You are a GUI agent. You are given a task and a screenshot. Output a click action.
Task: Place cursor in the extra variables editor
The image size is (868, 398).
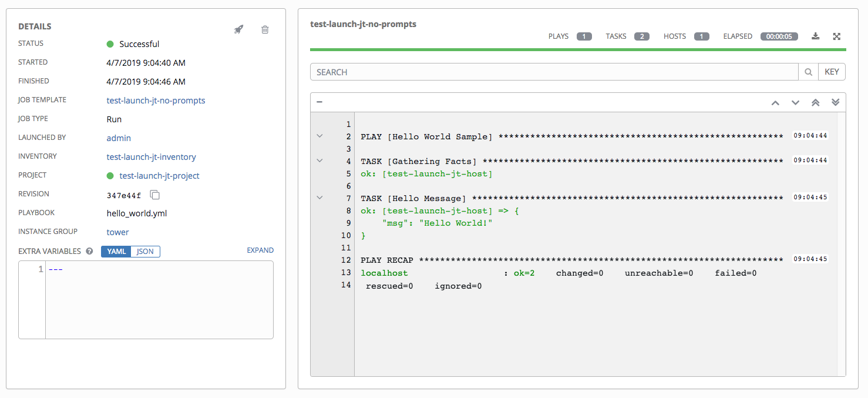pos(159,300)
